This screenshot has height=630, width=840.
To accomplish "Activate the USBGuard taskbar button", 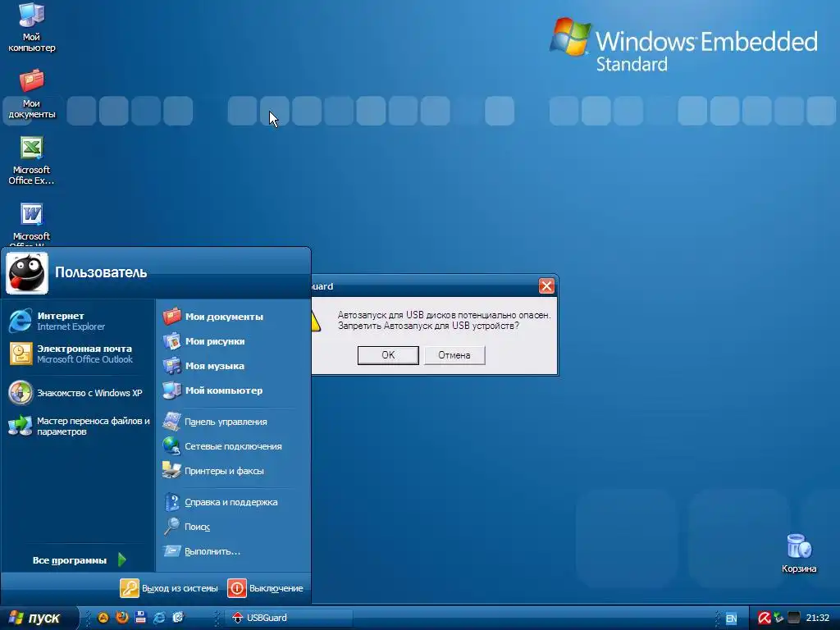I will coord(290,619).
